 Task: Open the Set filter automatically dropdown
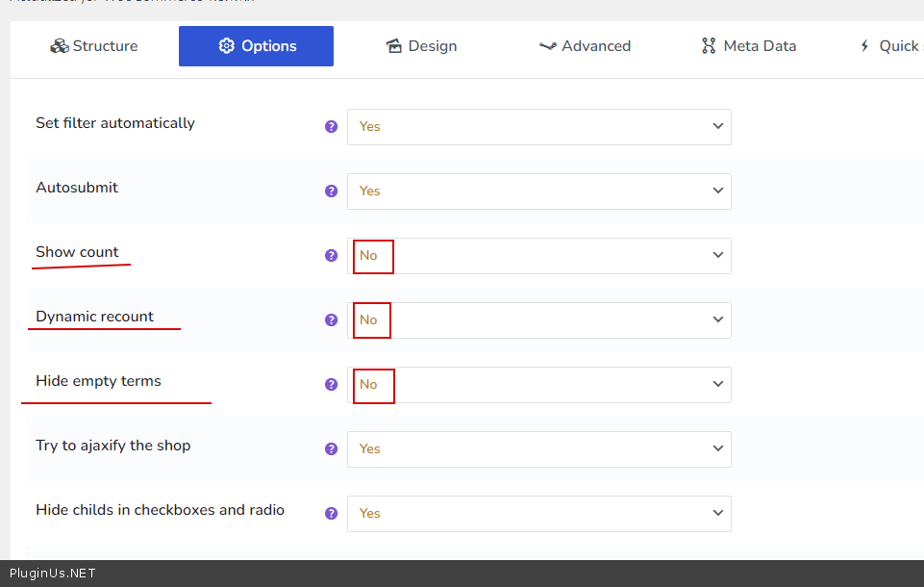click(538, 126)
